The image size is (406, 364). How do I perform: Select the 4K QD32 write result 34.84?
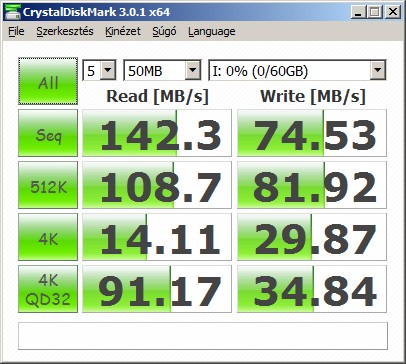tap(312, 289)
